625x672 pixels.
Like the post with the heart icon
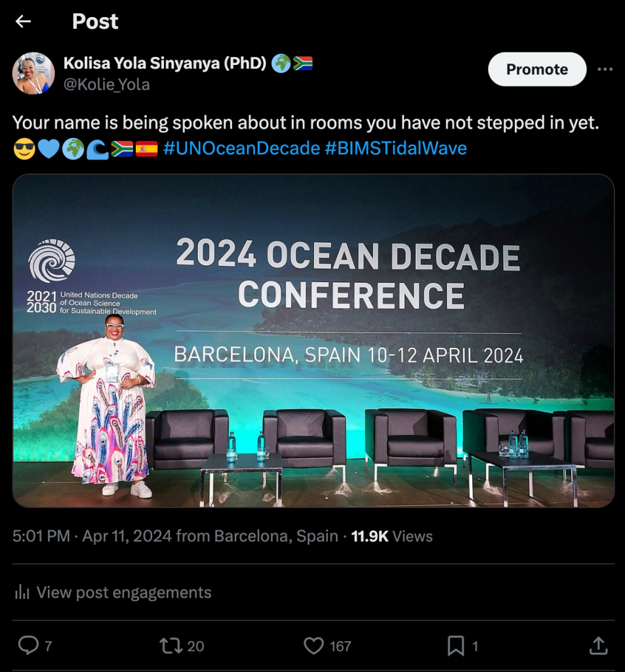(314, 646)
